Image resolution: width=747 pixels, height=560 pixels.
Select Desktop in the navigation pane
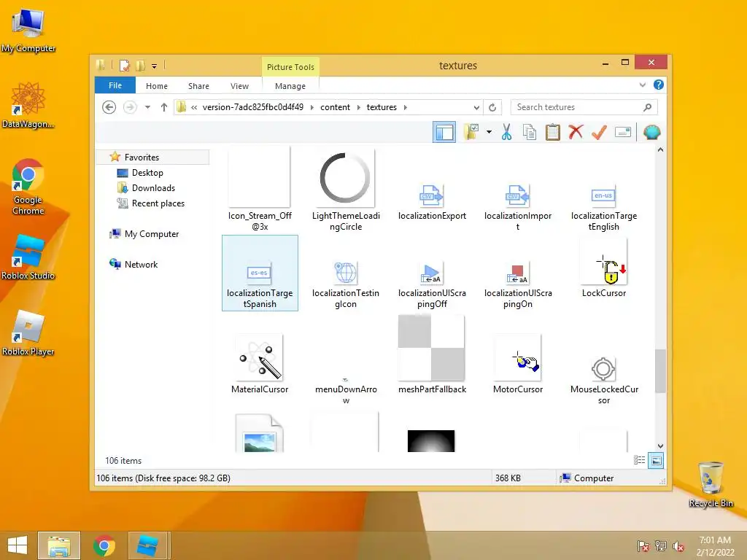(147, 172)
